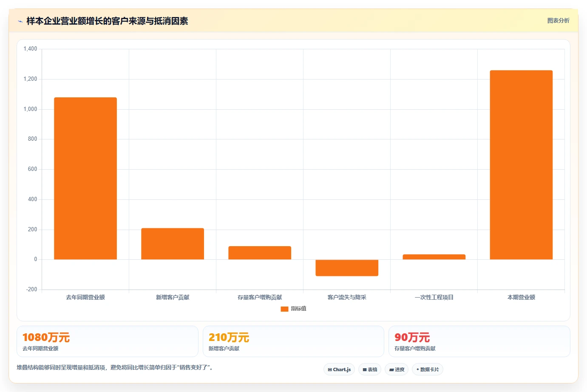
Task: Click 新增客户贡献 caption under 210万元
Action: pos(224,349)
